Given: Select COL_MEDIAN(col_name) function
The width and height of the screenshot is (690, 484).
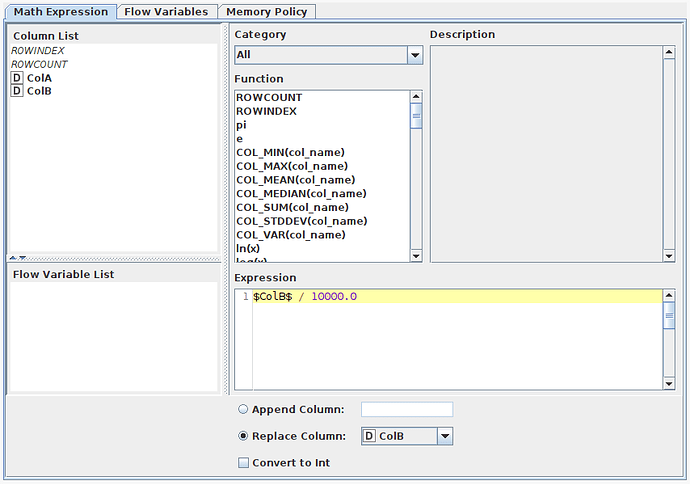Looking at the screenshot, I should pyautogui.click(x=301, y=194).
